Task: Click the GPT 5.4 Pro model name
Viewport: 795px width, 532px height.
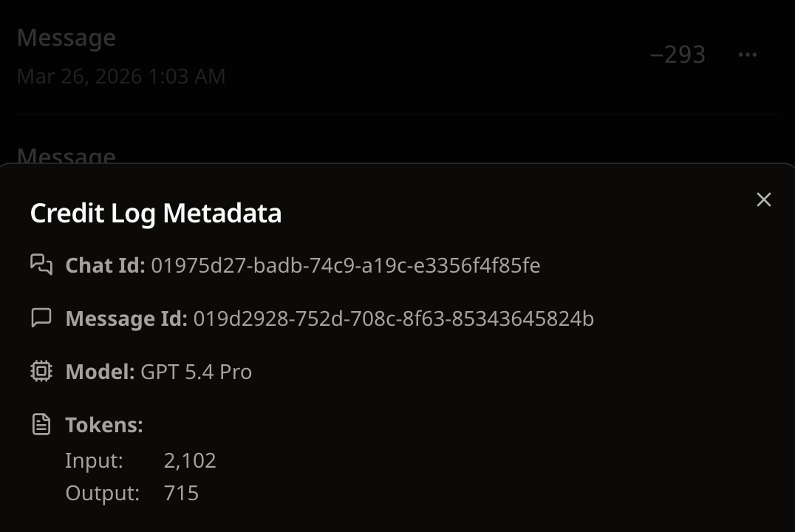Action: coord(196,372)
